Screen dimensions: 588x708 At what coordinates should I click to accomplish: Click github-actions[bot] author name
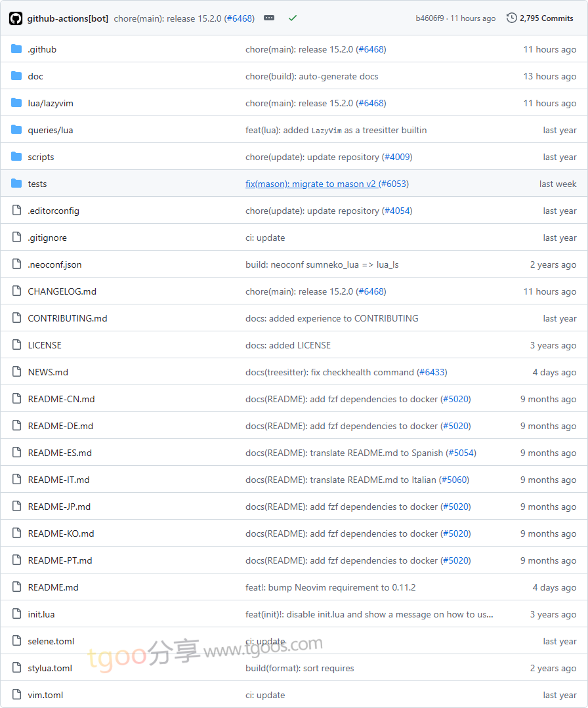coord(68,18)
